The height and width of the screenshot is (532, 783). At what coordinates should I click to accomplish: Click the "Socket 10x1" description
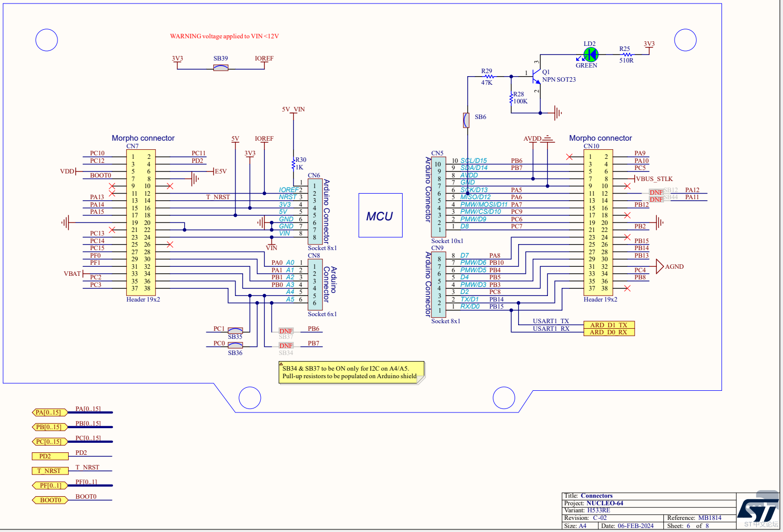click(447, 241)
